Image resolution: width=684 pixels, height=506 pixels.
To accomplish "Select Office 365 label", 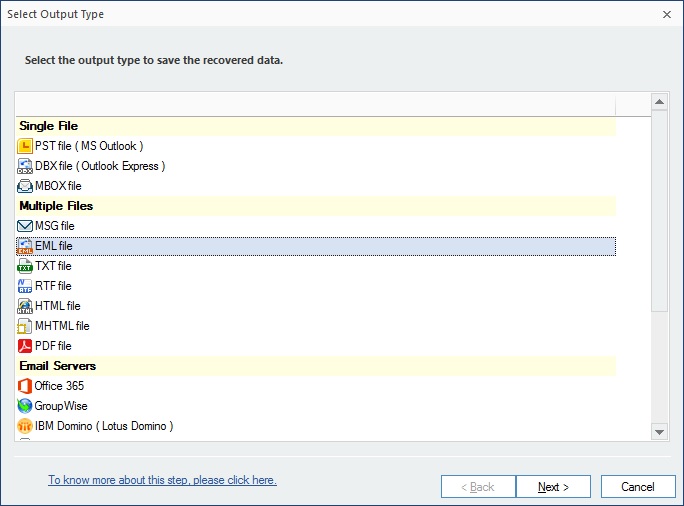I will pyautogui.click(x=59, y=386).
